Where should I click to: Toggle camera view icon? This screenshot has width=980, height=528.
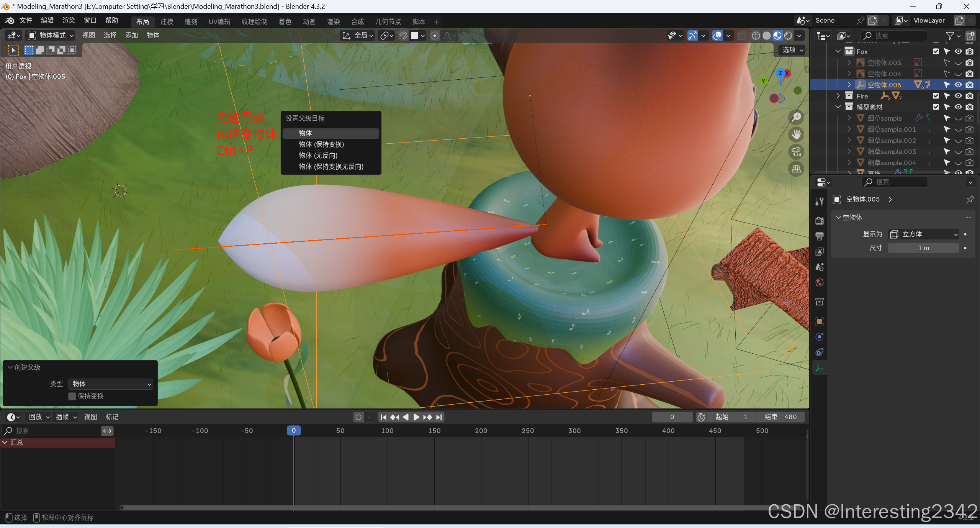pos(797,152)
